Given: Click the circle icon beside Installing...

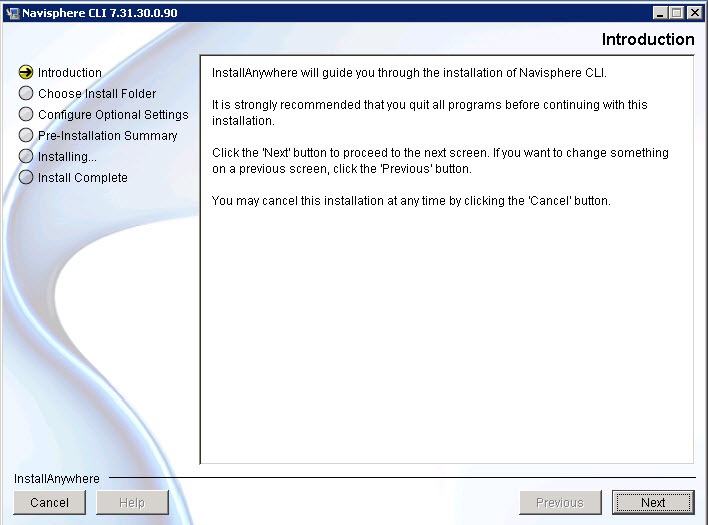Looking at the screenshot, I should [26, 157].
